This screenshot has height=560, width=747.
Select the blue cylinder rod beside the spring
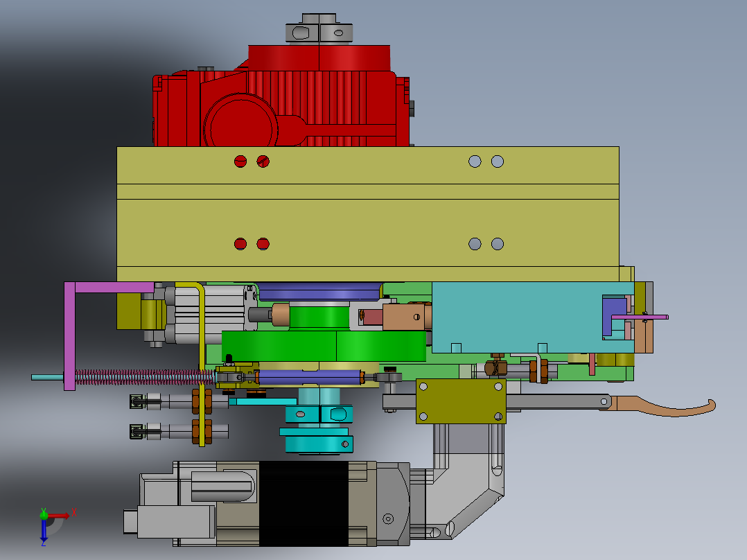pos(310,378)
